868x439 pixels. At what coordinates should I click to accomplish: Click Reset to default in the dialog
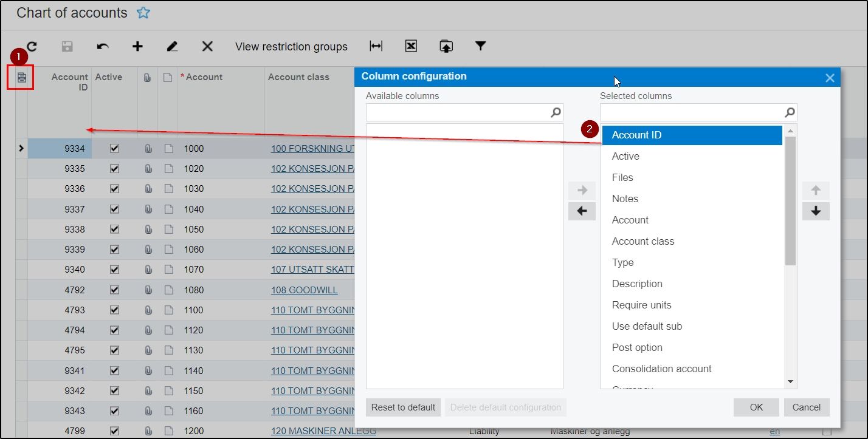403,407
